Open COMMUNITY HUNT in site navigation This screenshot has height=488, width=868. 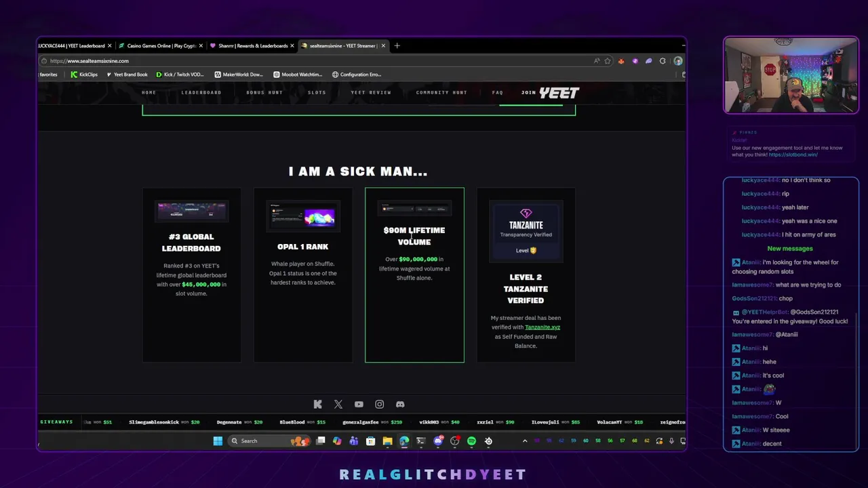(441, 92)
